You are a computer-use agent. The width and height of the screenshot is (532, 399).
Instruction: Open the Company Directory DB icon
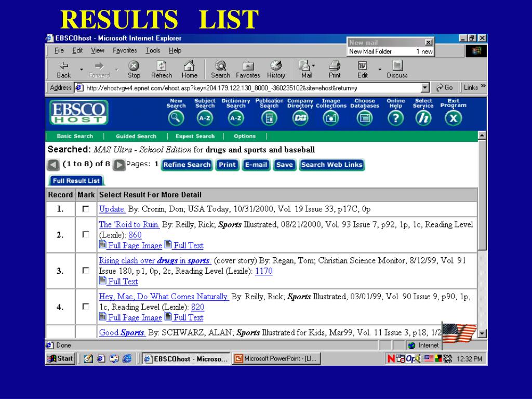pos(300,118)
